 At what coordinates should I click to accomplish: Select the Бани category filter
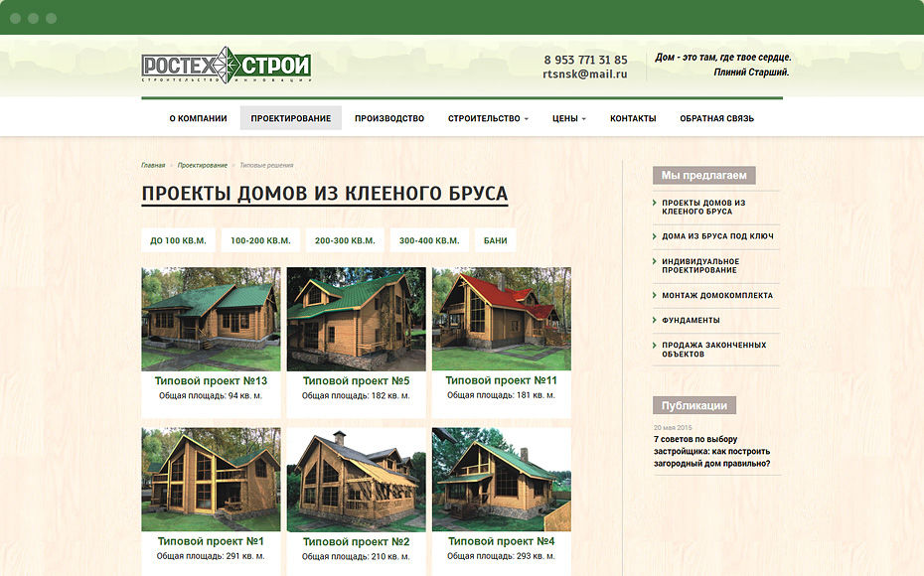pyautogui.click(x=495, y=240)
